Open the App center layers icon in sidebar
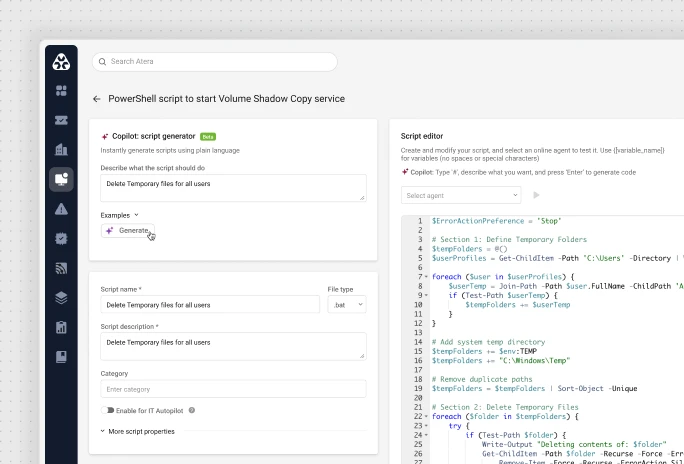The width and height of the screenshot is (684, 464). (x=61, y=298)
